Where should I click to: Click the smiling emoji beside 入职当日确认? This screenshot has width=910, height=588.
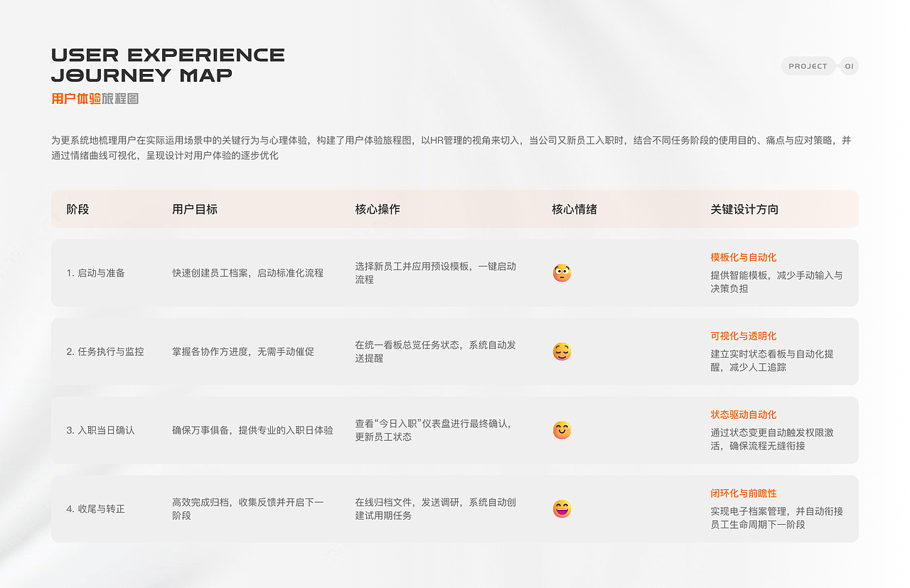click(562, 430)
